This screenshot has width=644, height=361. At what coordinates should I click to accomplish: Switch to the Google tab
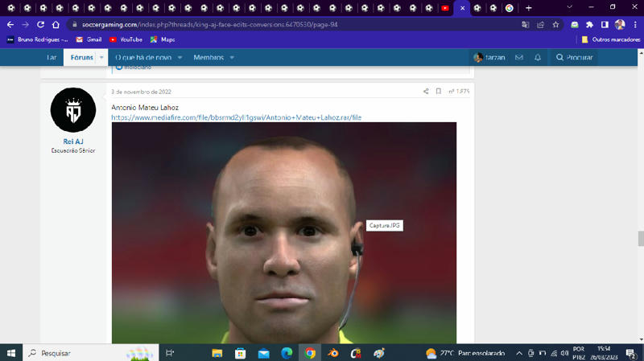pyautogui.click(x=510, y=8)
